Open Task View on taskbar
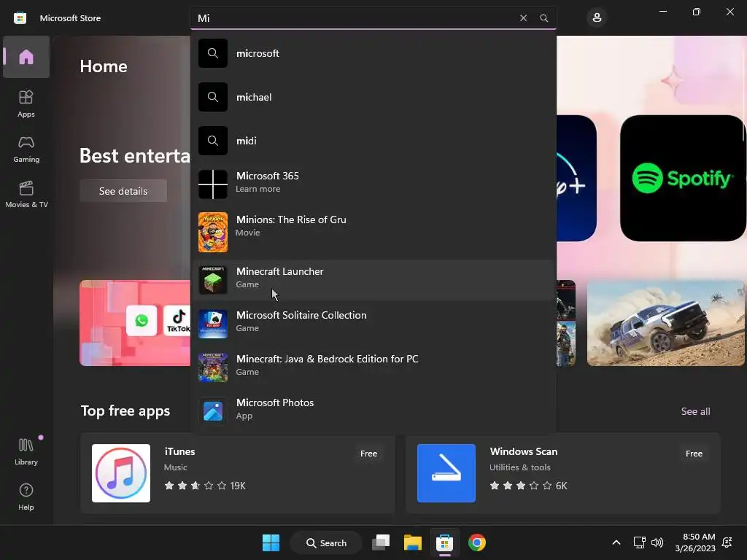 [x=381, y=542]
